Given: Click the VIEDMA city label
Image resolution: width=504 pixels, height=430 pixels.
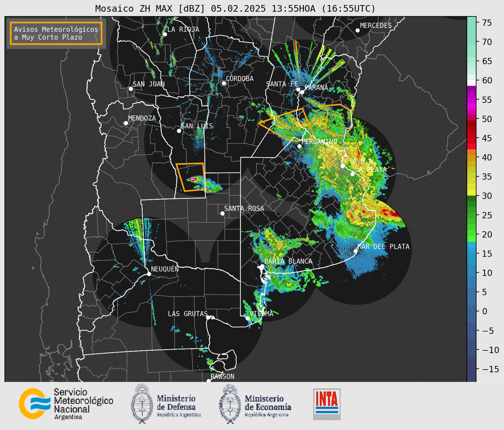Looking at the screenshot, I should (x=261, y=314).
